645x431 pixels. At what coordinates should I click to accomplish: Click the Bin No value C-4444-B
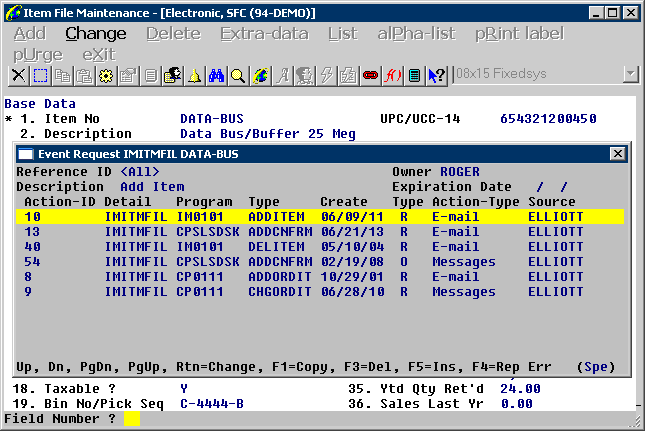(x=212, y=404)
